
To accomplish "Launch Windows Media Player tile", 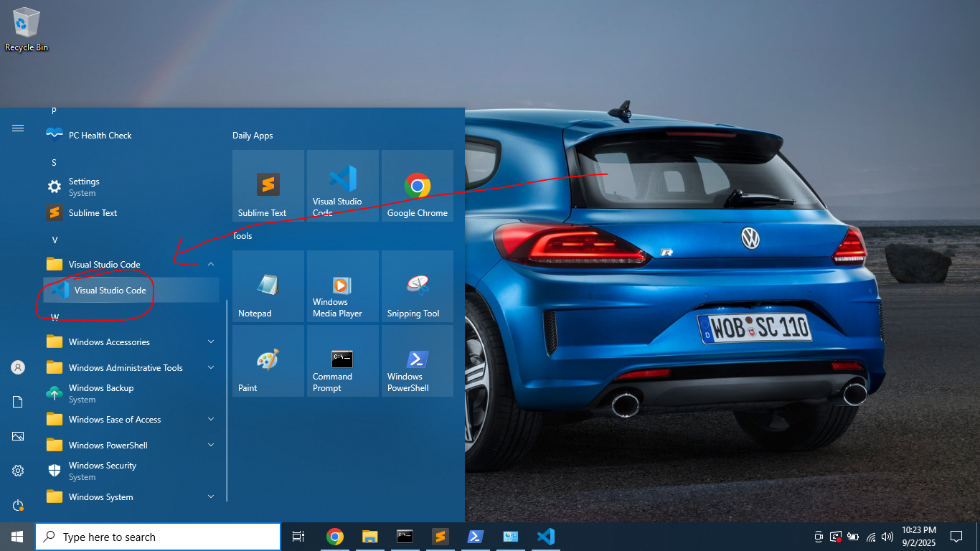I will click(x=342, y=286).
